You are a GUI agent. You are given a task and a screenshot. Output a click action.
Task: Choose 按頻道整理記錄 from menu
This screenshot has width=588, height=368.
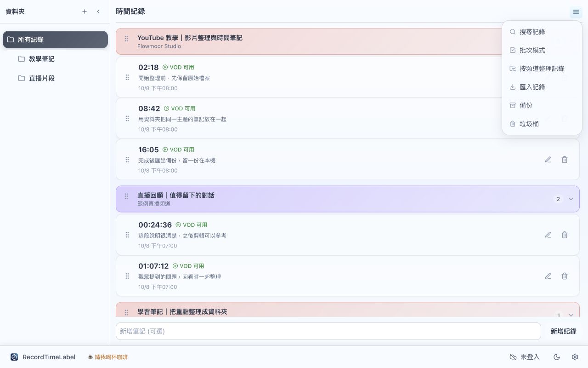point(542,69)
